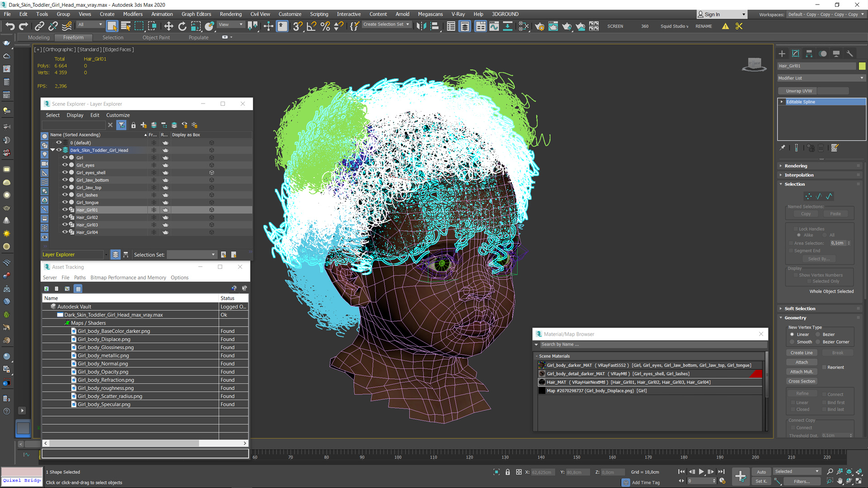Open the selection filter All dropdown
The height and width of the screenshot is (488, 868).
coord(90,25)
